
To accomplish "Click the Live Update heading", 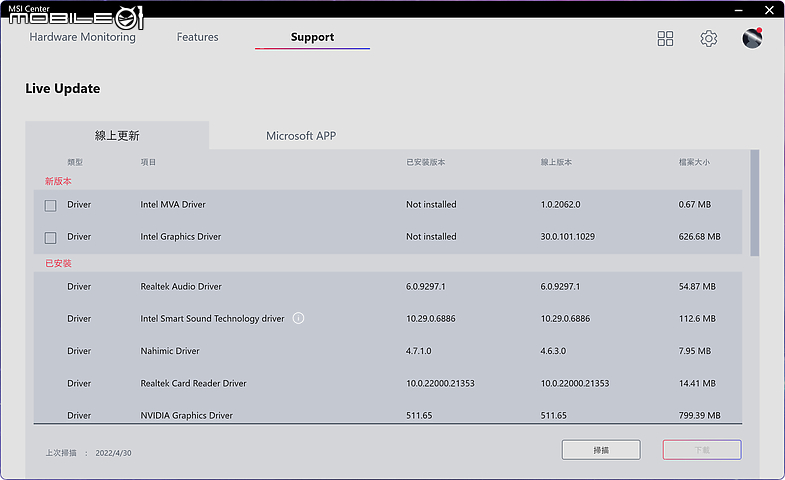I will coord(63,89).
